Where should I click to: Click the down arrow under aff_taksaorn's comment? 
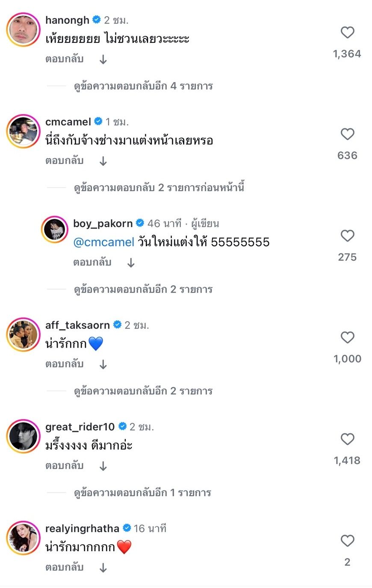coord(103,365)
